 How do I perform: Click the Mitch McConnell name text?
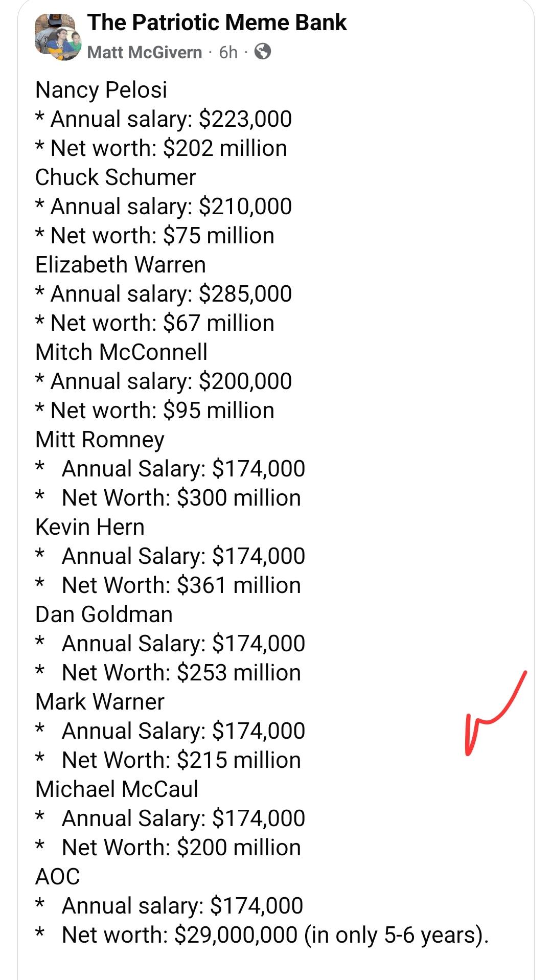click(122, 352)
